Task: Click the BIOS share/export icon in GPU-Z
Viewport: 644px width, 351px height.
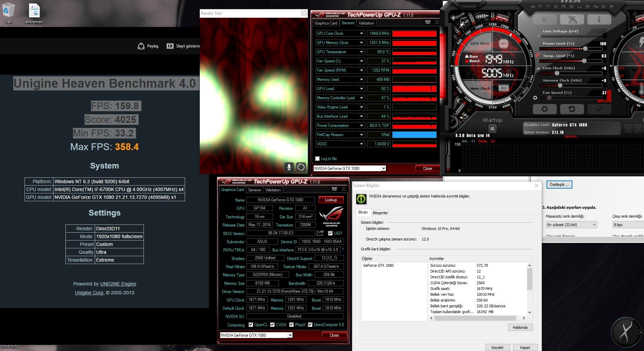Action: 320,233
